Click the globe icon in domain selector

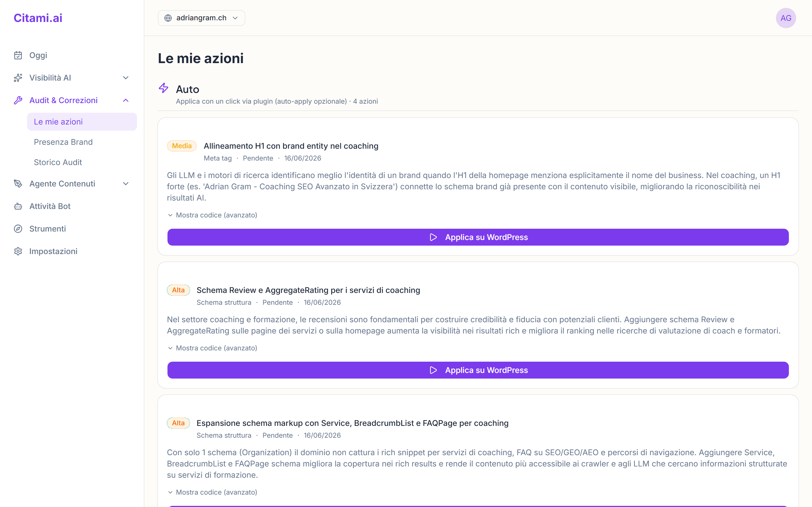click(x=168, y=18)
